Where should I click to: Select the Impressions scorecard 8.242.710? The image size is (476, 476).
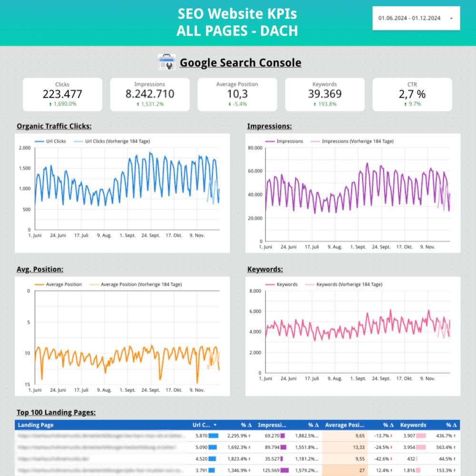pyautogui.click(x=150, y=94)
